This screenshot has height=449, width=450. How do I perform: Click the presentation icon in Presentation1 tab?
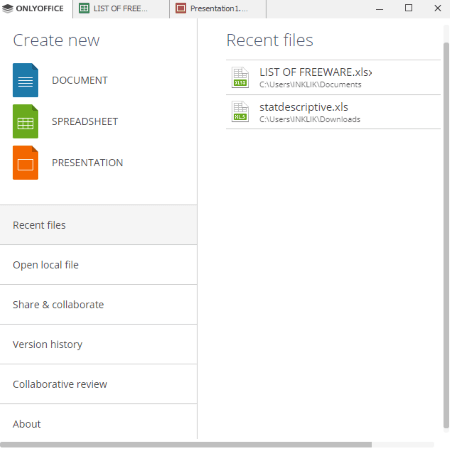click(181, 8)
